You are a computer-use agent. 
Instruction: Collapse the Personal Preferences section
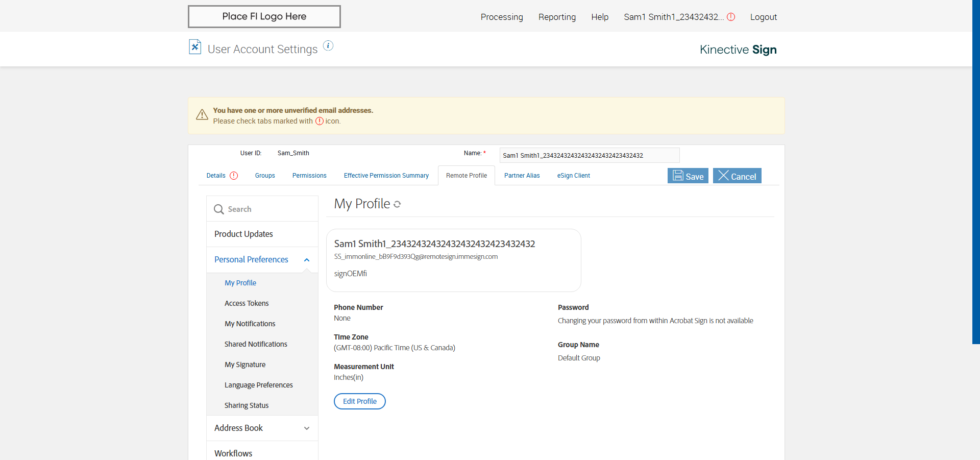(x=307, y=260)
